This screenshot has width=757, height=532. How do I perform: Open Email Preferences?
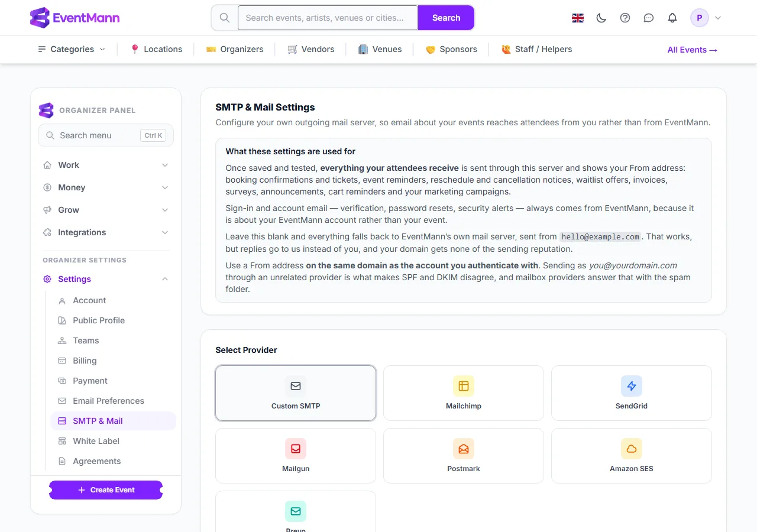114,401
